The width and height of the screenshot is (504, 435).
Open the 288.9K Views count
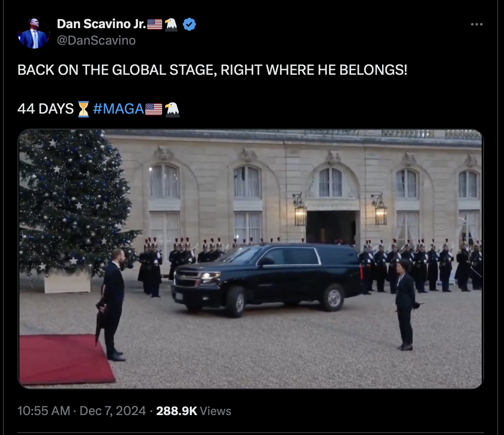click(194, 411)
